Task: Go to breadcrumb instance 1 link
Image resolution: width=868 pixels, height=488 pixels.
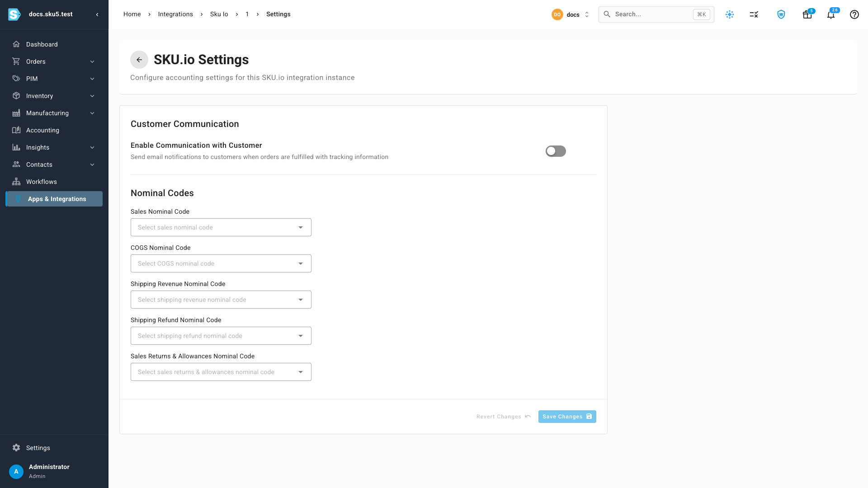Action: (247, 14)
